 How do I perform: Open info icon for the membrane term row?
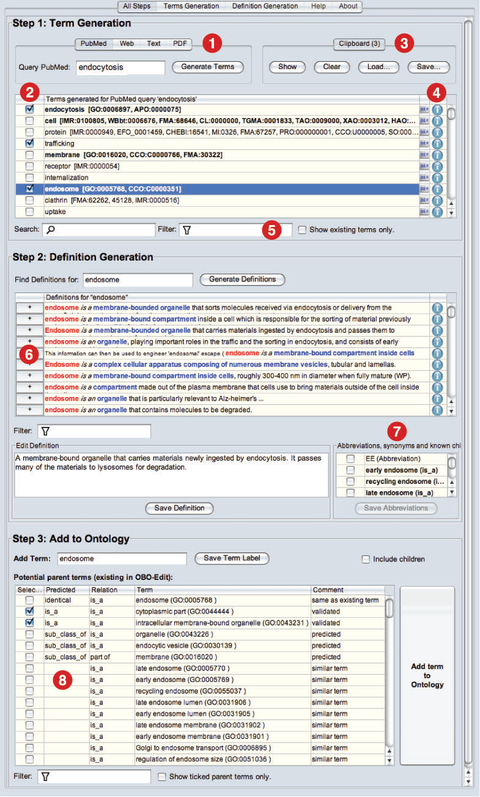coord(437,155)
